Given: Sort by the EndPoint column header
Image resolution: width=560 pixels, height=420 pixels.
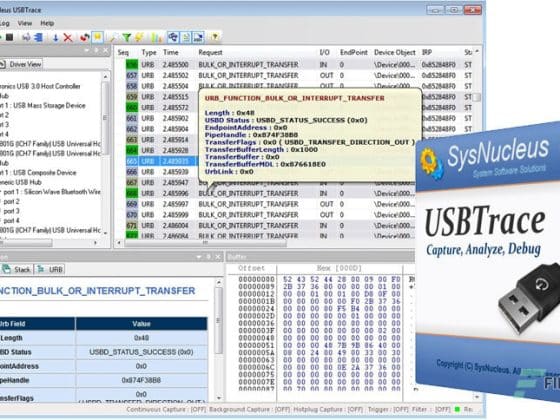Looking at the screenshot, I should (x=354, y=52).
